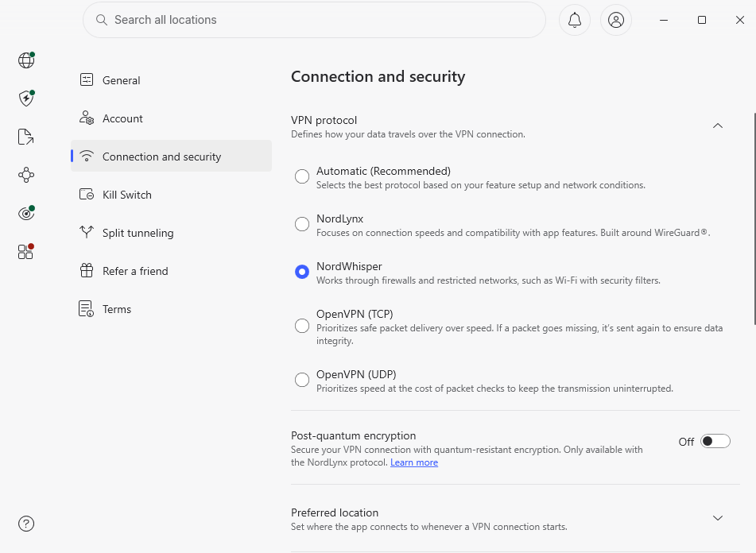Close the NordVPN window
This screenshot has height=553, width=756.
coord(740,20)
